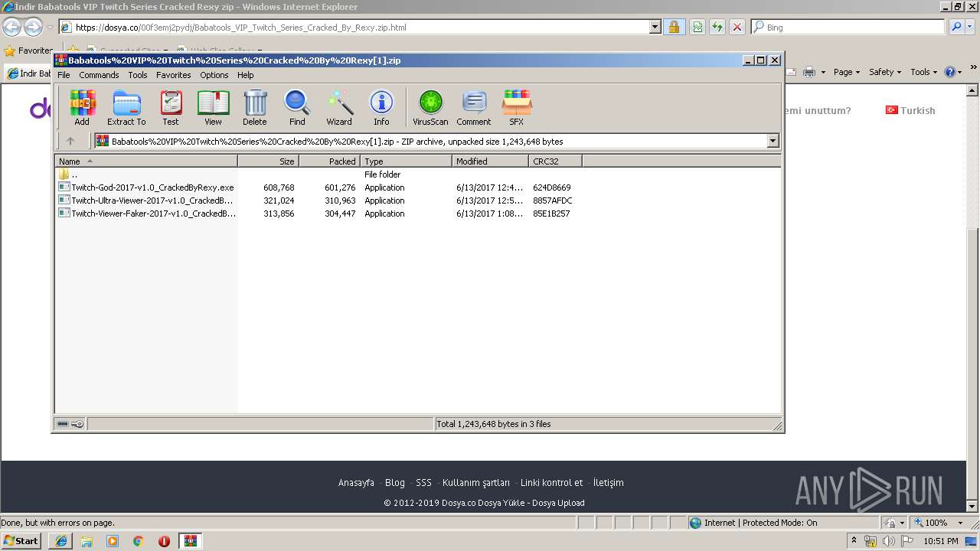Sort by Modified column header
Viewport: 980px width, 551px height.
pyautogui.click(x=490, y=161)
